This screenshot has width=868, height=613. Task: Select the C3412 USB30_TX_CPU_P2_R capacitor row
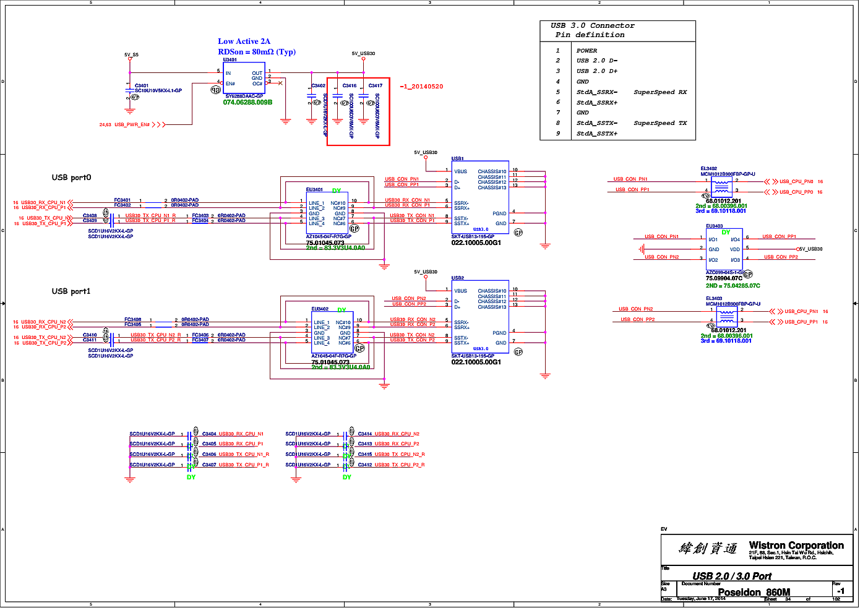(355, 465)
